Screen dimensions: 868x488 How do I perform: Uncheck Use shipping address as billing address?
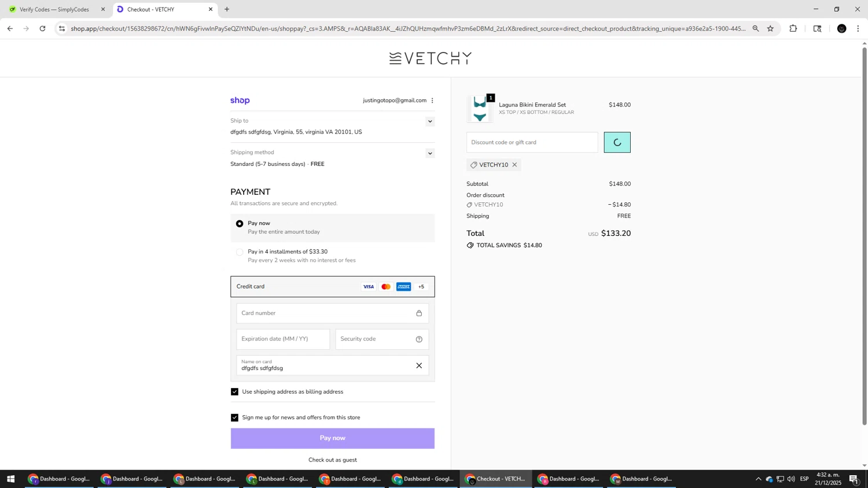pos(234,392)
